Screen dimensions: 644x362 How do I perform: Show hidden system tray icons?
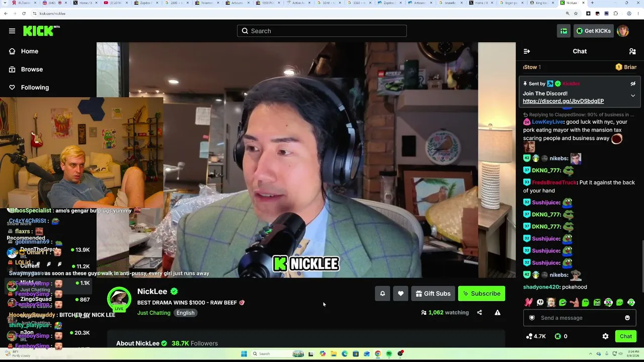pos(592,354)
